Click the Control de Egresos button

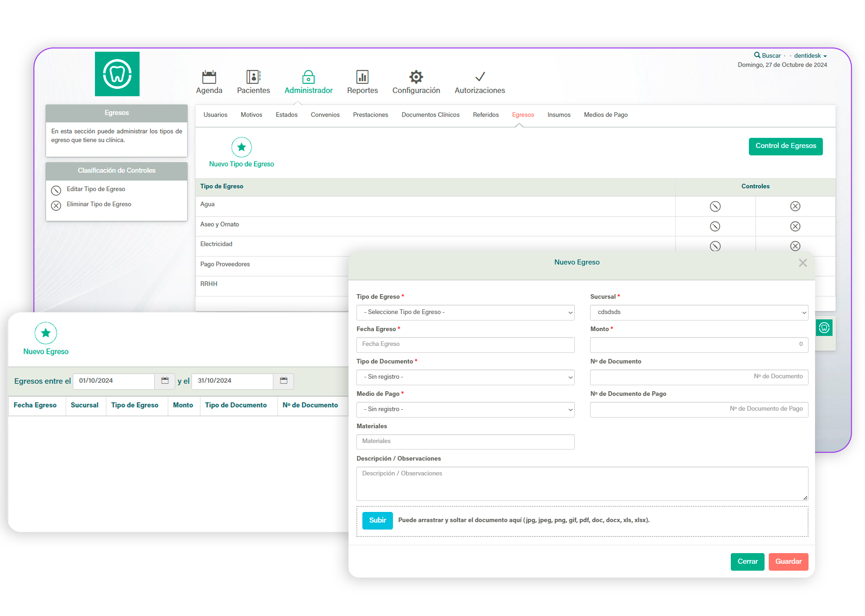pos(785,146)
